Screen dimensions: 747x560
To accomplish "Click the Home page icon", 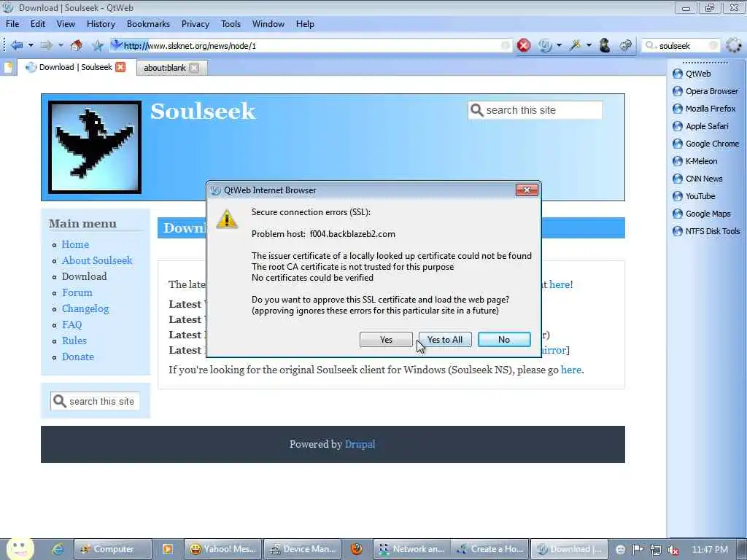I will coord(76,46).
